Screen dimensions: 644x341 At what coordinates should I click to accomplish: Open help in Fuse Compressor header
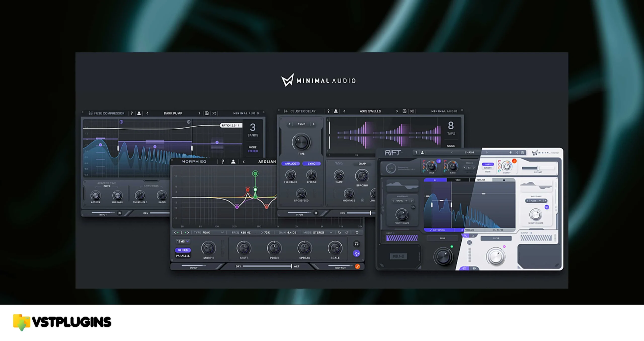(x=132, y=113)
